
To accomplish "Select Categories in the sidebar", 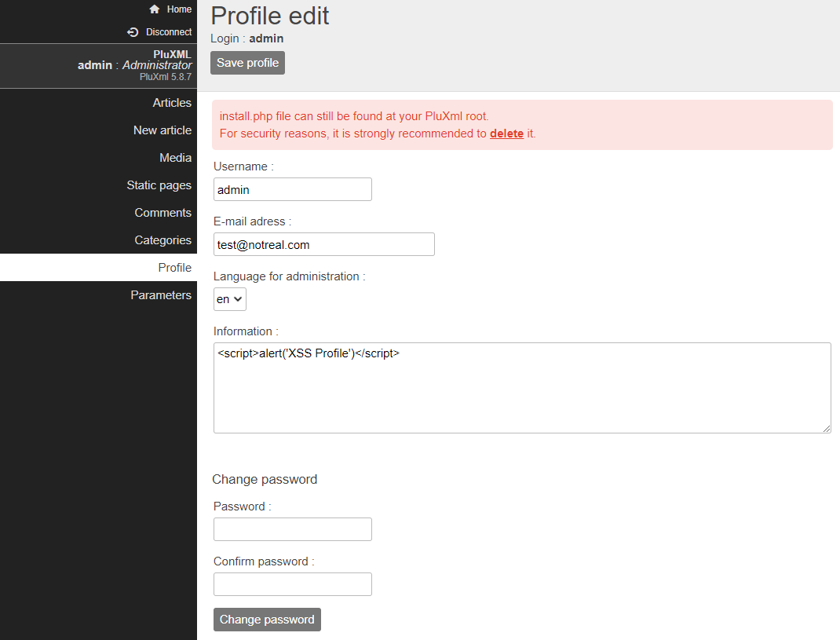I will click(163, 240).
